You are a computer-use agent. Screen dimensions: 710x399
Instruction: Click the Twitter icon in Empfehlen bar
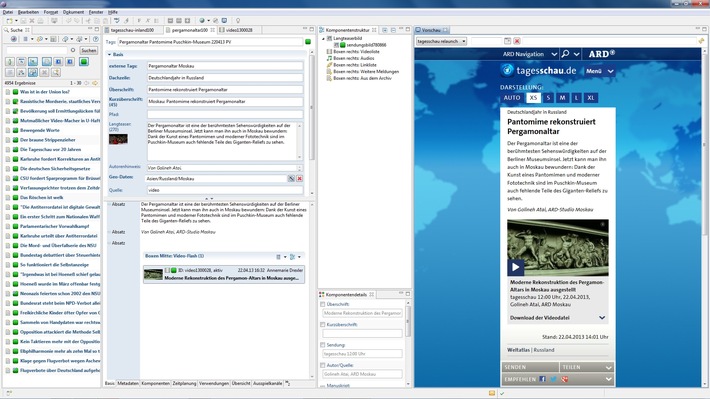click(x=553, y=379)
